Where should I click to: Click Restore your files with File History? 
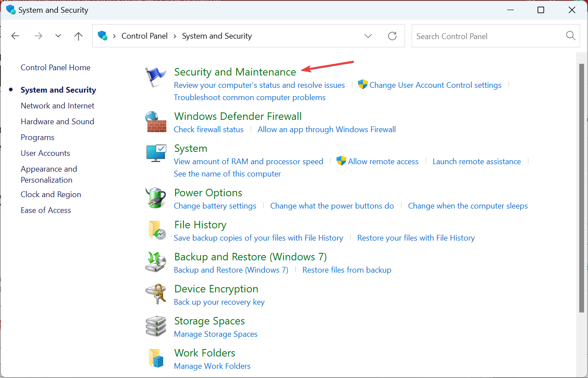416,238
